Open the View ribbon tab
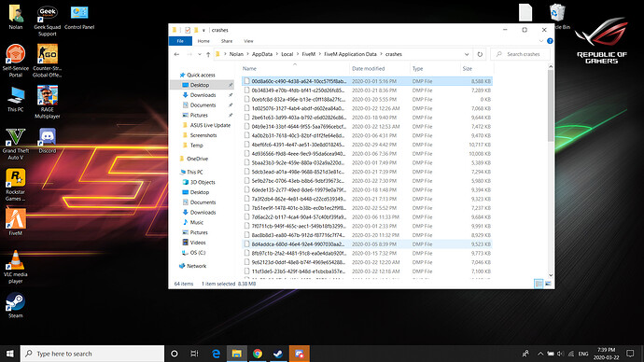Screen dimensions: 644x362 pos(248,41)
